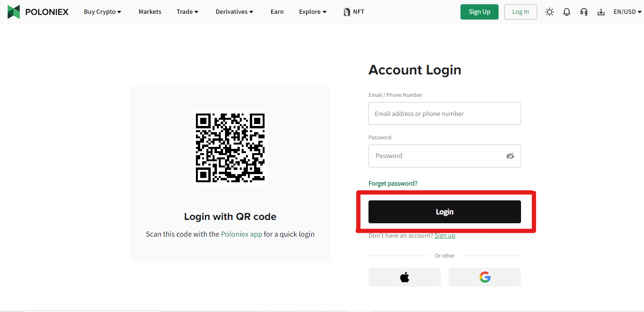This screenshot has height=312, width=644.
Task: Expand the Buy Crypto dropdown
Action: pos(102,12)
